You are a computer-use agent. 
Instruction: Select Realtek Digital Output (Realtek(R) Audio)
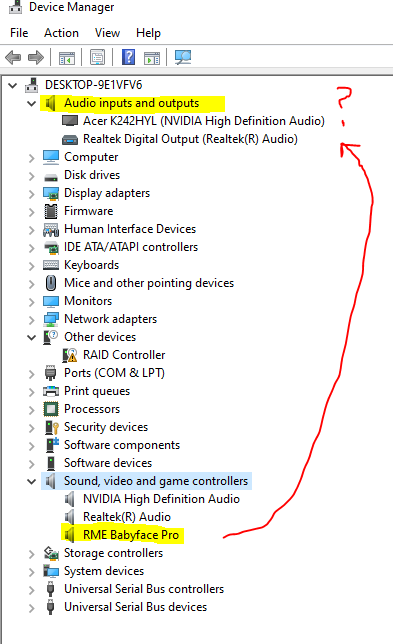point(190,139)
